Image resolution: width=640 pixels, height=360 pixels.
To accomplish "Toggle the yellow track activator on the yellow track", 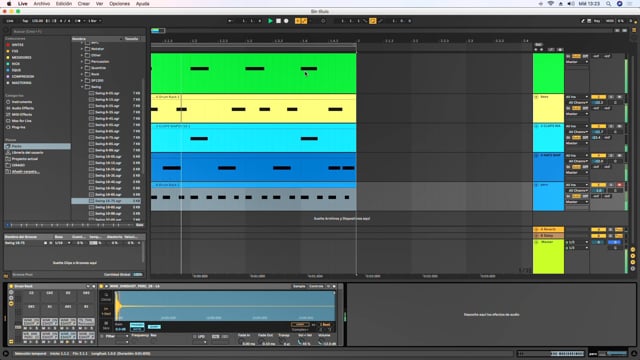I will (x=598, y=97).
